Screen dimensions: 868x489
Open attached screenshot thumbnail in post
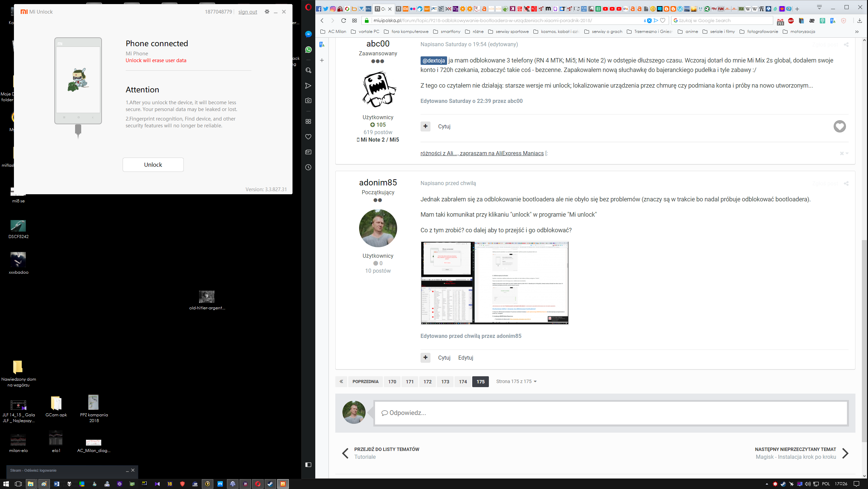(494, 283)
